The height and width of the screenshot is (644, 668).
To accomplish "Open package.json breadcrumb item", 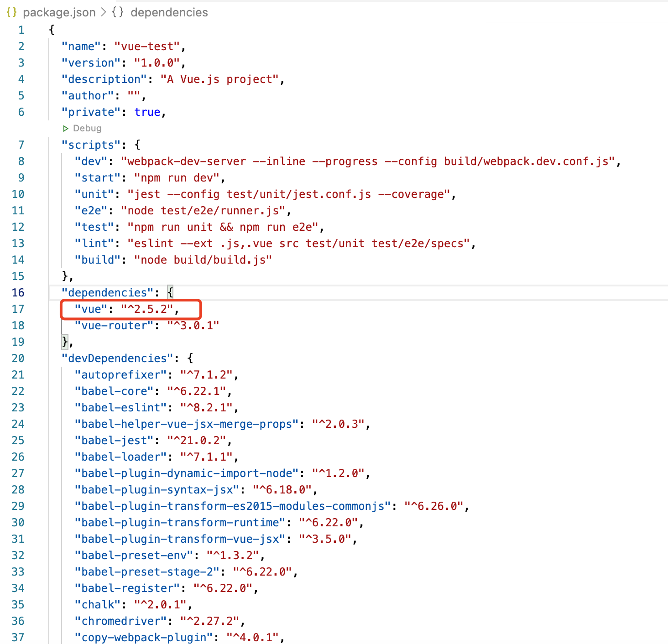I will (59, 12).
